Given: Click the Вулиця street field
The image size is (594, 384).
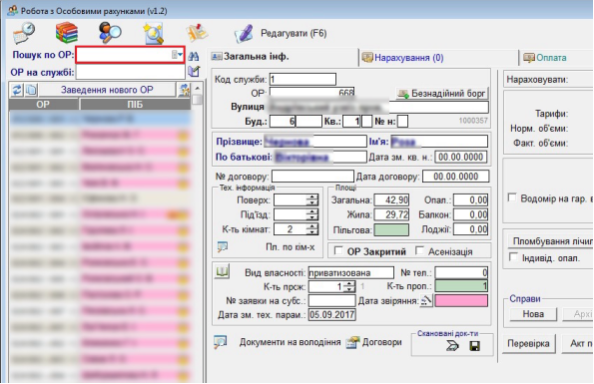Looking at the screenshot, I should pyautogui.click(x=378, y=107).
